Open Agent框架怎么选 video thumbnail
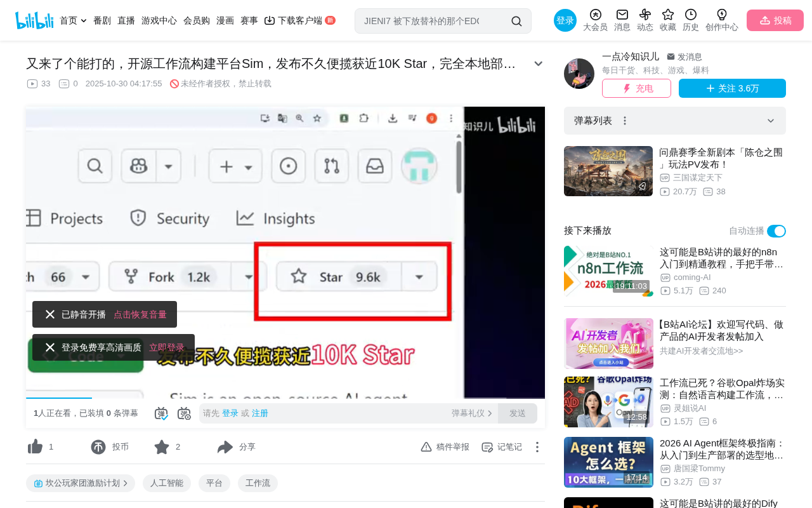 [608, 462]
